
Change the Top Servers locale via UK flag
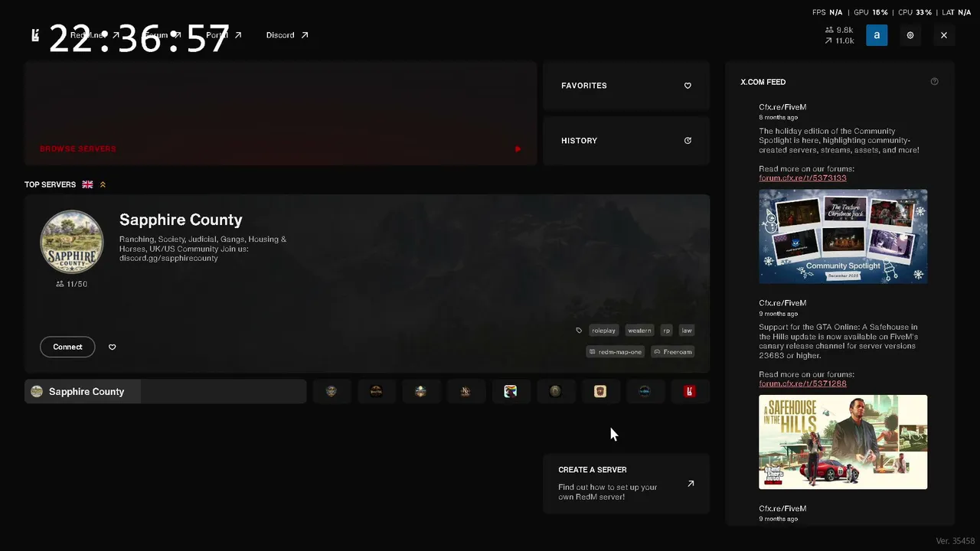tap(87, 184)
